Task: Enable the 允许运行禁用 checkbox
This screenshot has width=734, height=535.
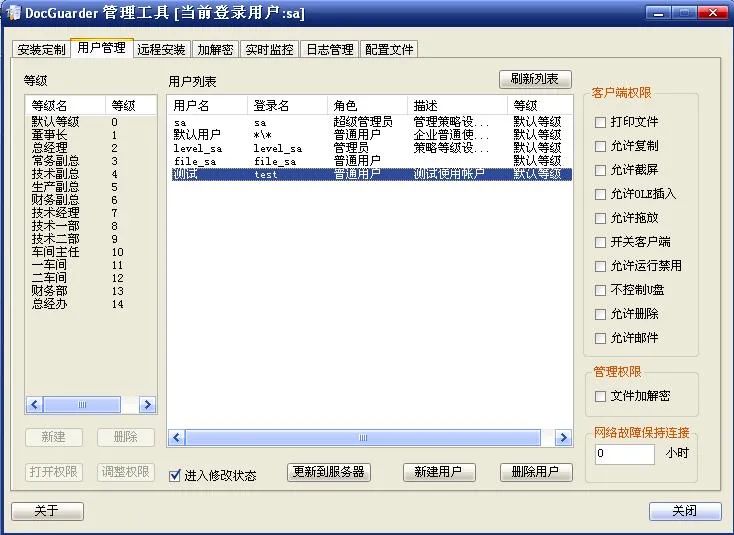Action: (600, 266)
